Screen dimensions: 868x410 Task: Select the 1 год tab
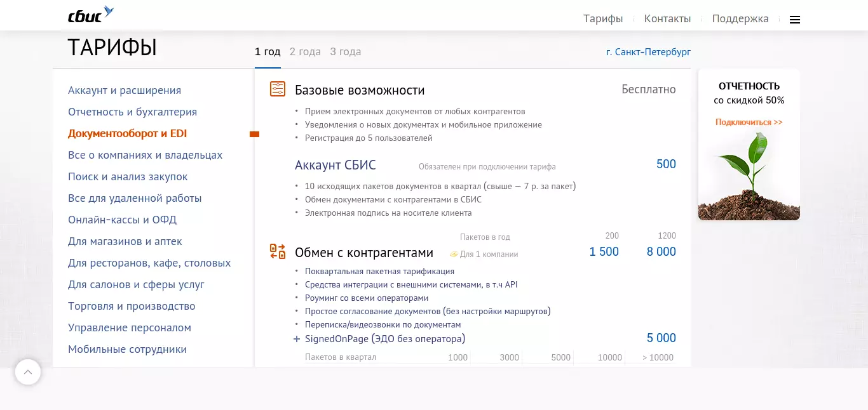[268, 51]
